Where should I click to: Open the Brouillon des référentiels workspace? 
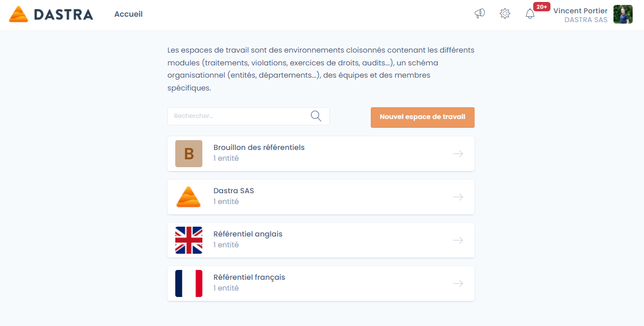click(x=259, y=148)
